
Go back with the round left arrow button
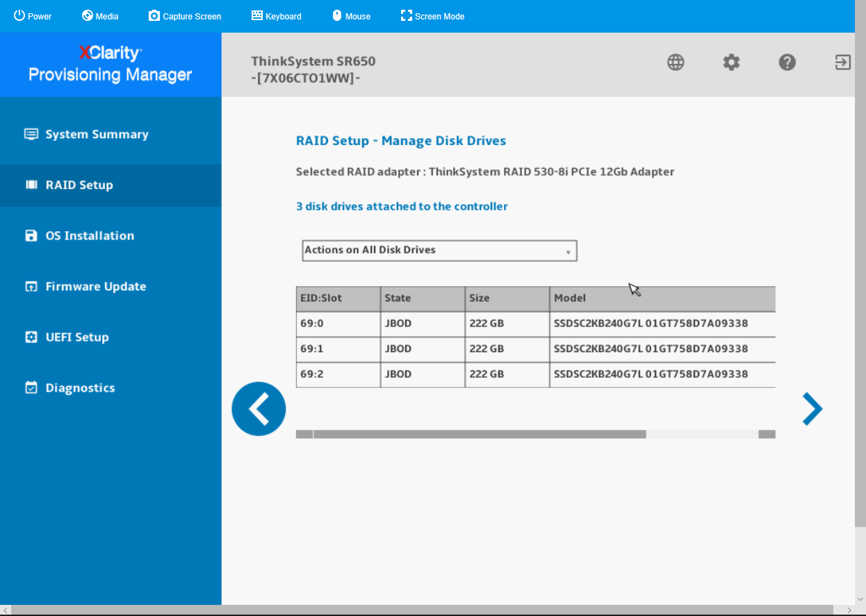click(x=259, y=409)
